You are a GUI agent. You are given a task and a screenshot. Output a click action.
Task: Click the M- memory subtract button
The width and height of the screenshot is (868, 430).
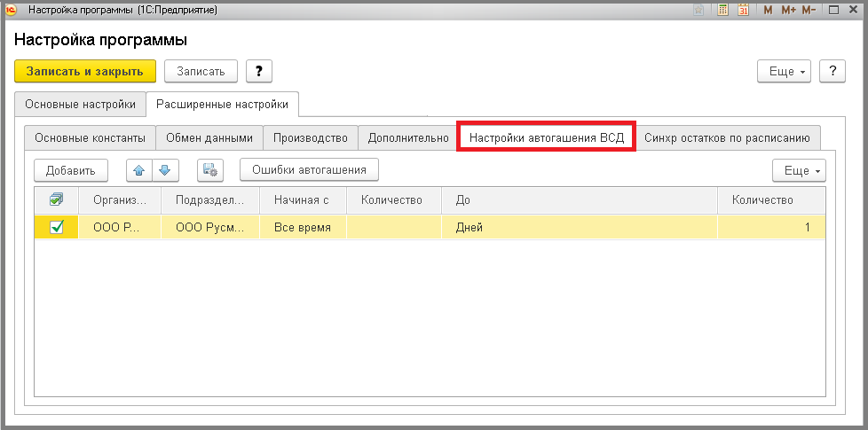coord(809,10)
